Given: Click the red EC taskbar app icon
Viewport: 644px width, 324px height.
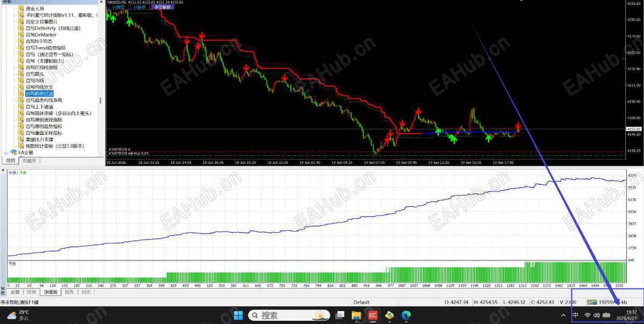Looking at the screenshot, I should click(373, 315).
